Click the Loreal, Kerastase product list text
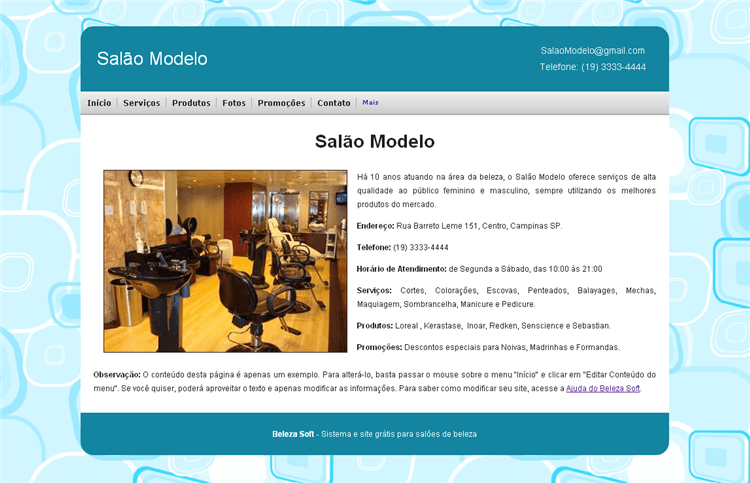The width and height of the screenshot is (750, 483). 503,326
